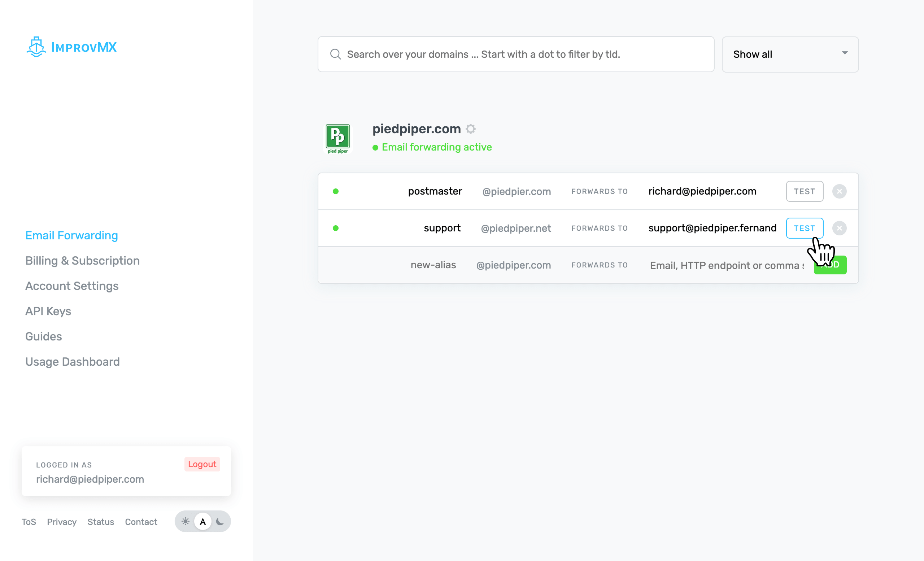Viewport: 924px width, 561px height.
Task: Click the red Logout button
Action: click(202, 464)
